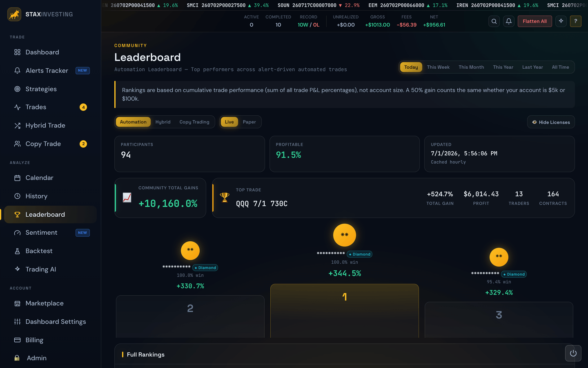Switch to All Time range

(x=561, y=67)
